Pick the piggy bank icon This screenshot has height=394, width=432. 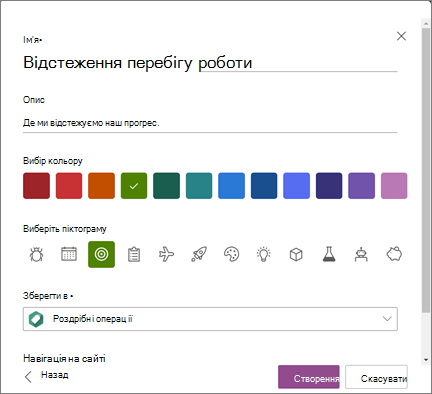coord(394,254)
